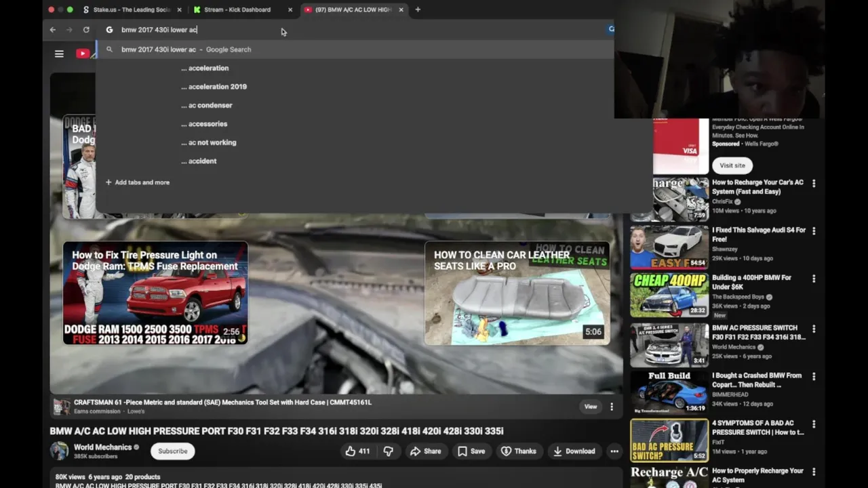Viewport: 868px width, 488px height.
Task: Subscribe to World Mechanics
Action: 173,451
